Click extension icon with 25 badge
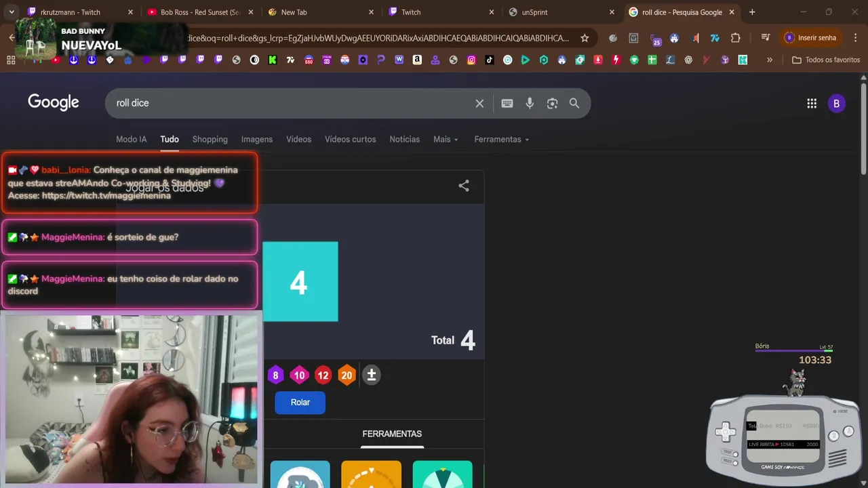This screenshot has height=488, width=868. point(656,39)
